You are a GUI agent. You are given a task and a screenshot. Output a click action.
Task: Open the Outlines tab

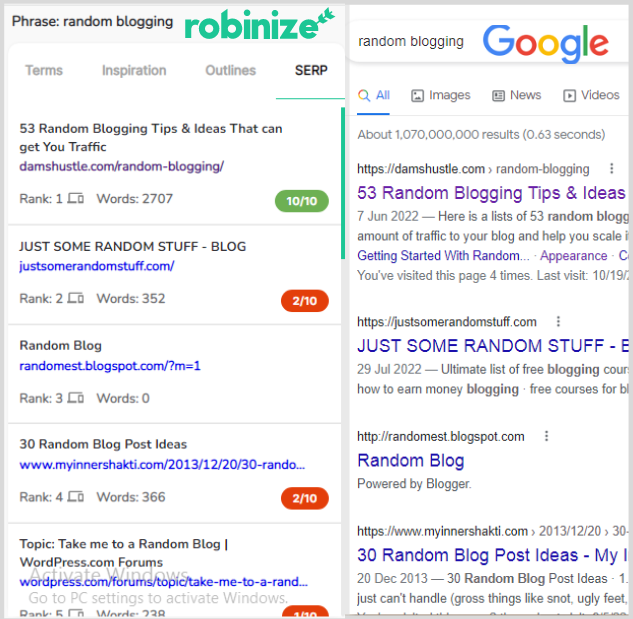231,70
